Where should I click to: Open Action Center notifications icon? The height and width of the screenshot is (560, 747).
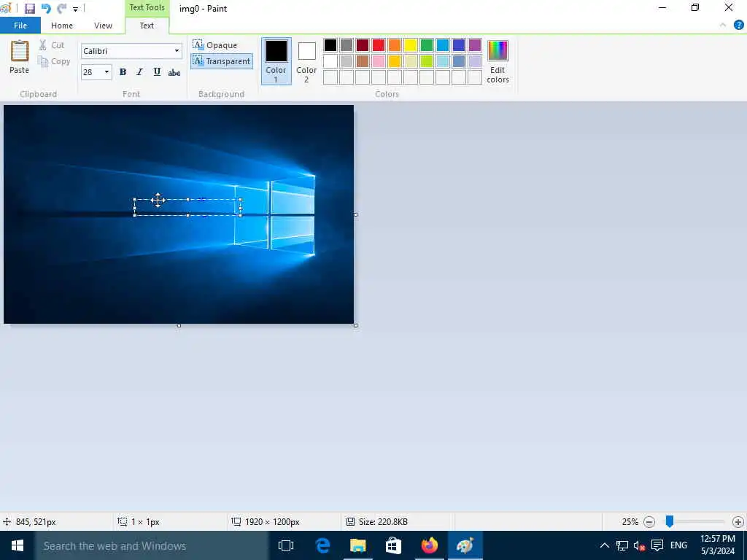pos(657,545)
